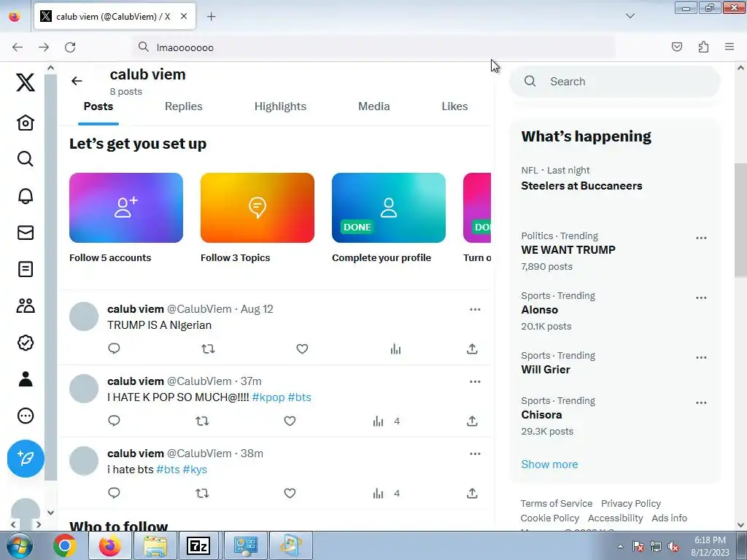Open Terms of Service link
This screenshot has width=747, height=560.
point(557,503)
